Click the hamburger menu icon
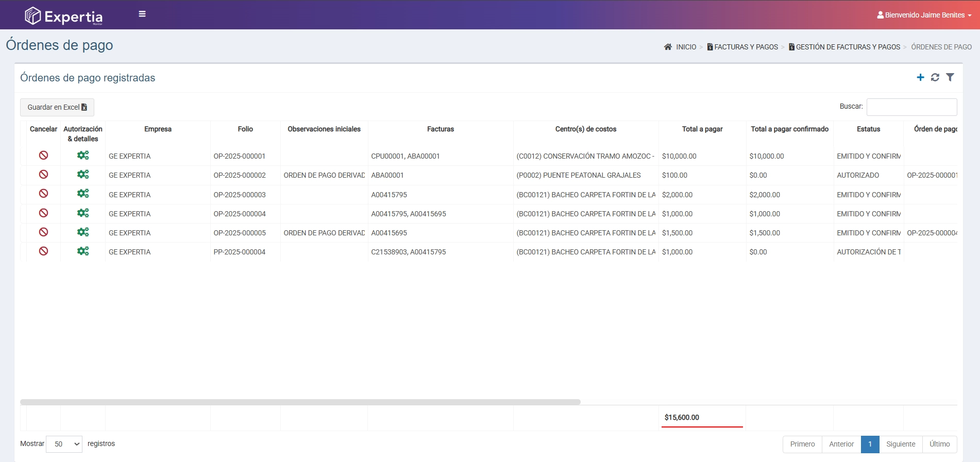Viewport: 980px width, 462px height. (142, 14)
